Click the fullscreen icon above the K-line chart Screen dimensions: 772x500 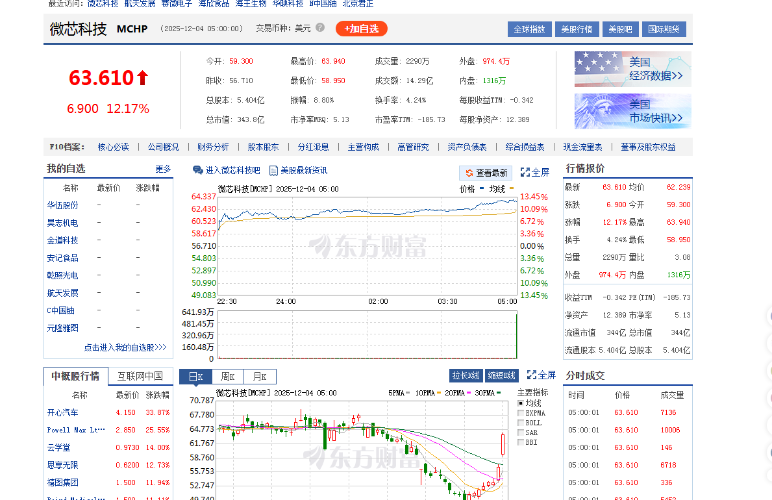(531, 375)
